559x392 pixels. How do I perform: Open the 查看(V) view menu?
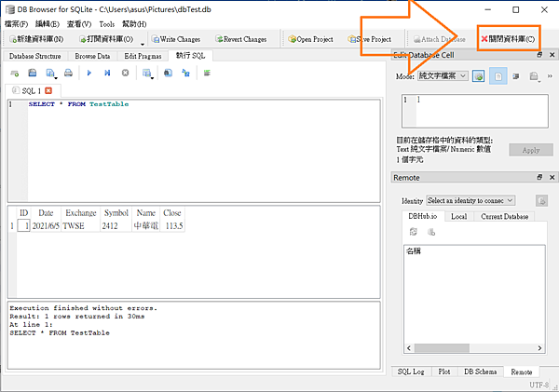point(79,24)
